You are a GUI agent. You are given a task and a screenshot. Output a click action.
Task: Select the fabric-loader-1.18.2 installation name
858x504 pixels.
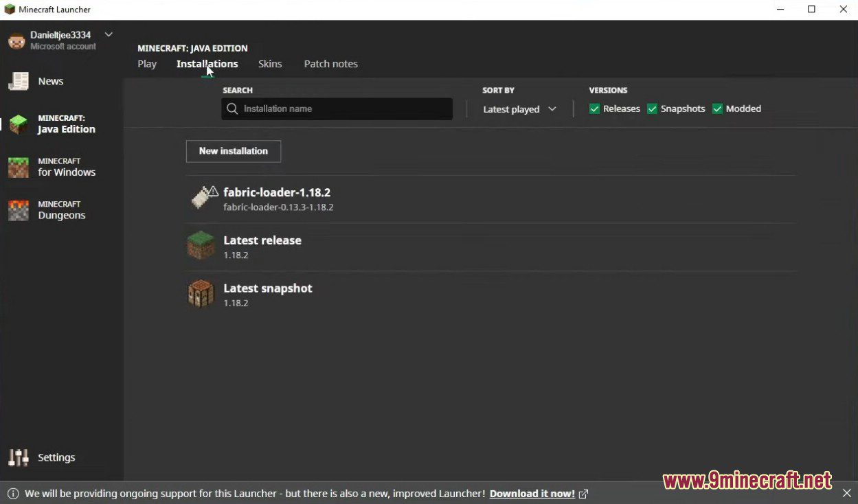point(277,192)
